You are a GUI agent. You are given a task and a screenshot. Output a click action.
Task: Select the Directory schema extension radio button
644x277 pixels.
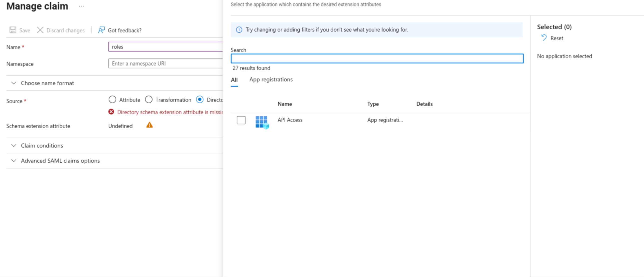[x=200, y=100]
